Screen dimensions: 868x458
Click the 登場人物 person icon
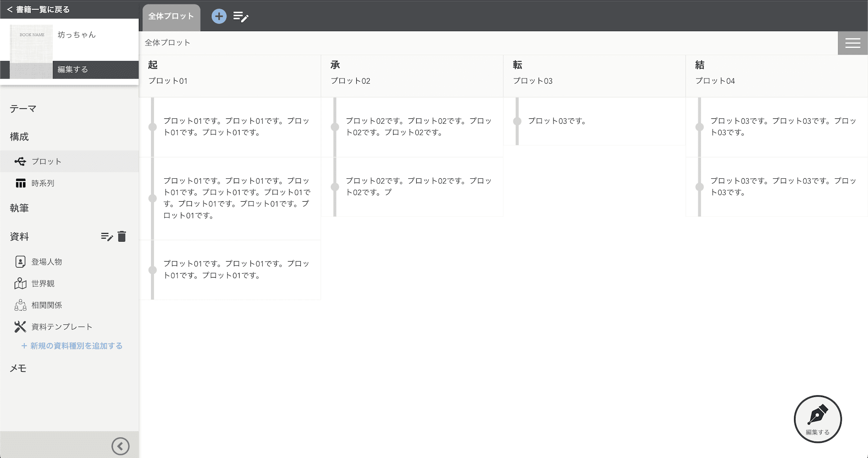pos(20,262)
